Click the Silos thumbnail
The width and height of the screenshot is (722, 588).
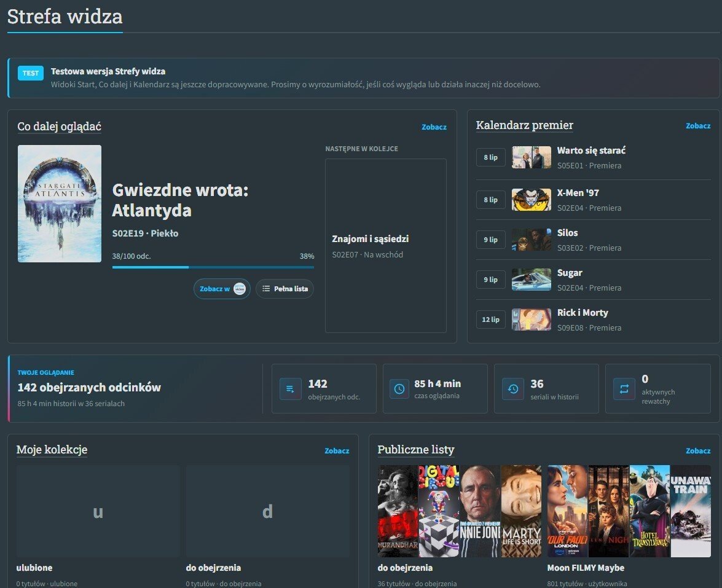pos(532,240)
